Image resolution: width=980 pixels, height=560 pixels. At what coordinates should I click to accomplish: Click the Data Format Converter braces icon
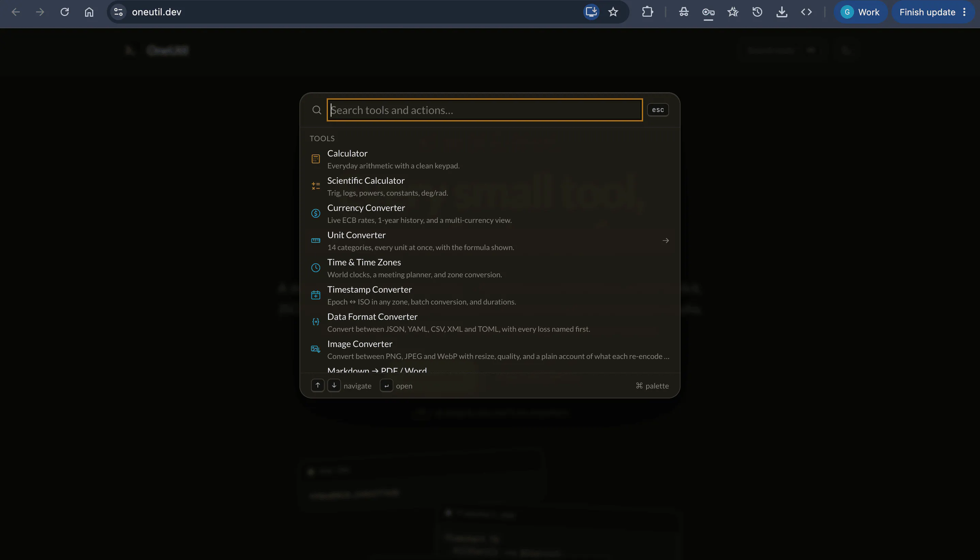(x=315, y=322)
